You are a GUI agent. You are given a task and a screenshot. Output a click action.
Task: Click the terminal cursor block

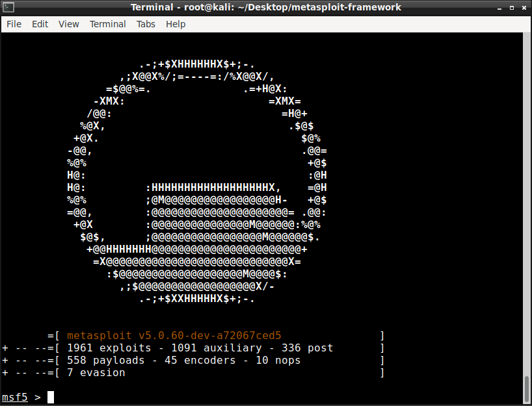(51, 397)
